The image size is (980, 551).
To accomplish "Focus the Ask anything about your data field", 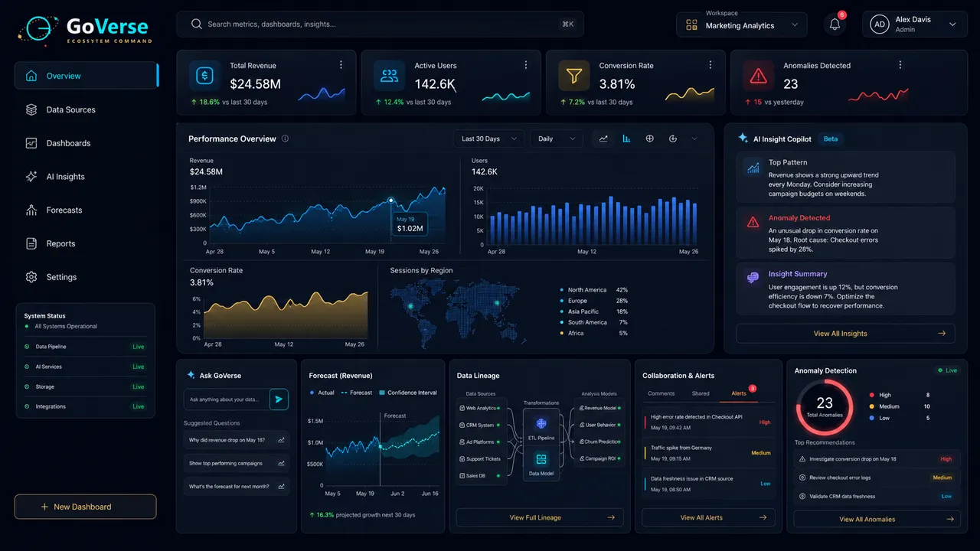I will coord(226,399).
